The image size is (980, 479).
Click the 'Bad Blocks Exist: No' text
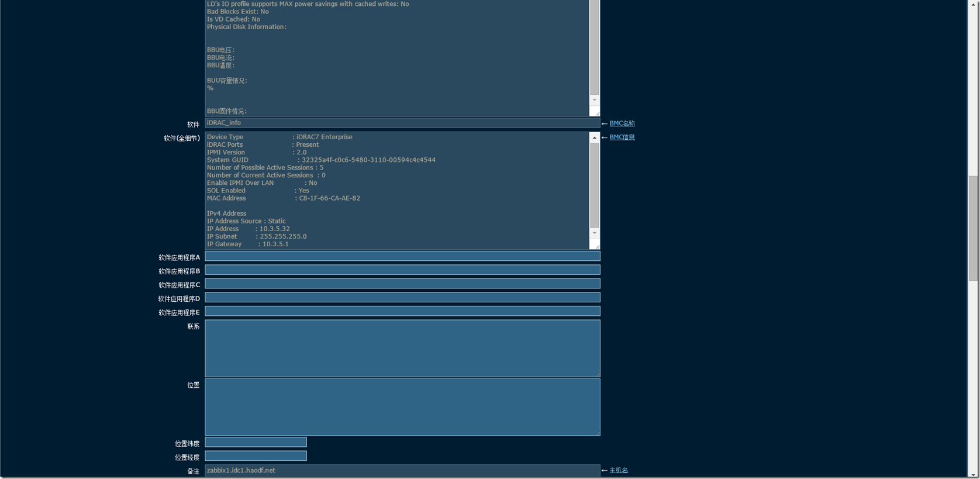(238, 12)
